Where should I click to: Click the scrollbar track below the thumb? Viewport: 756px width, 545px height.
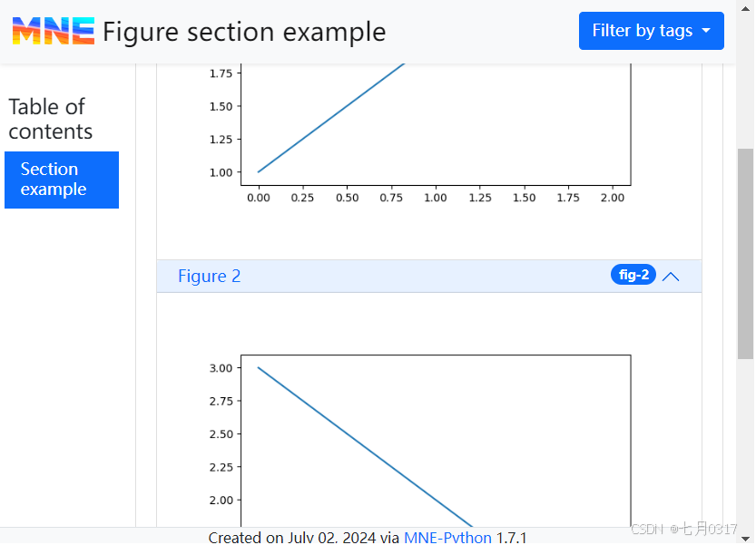(745, 435)
